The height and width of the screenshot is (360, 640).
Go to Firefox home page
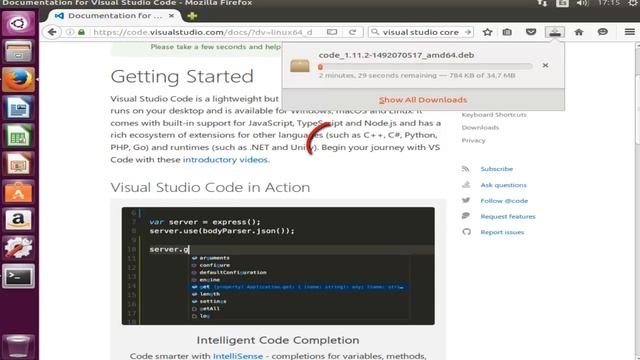pyautogui.click(x=579, y=32)
